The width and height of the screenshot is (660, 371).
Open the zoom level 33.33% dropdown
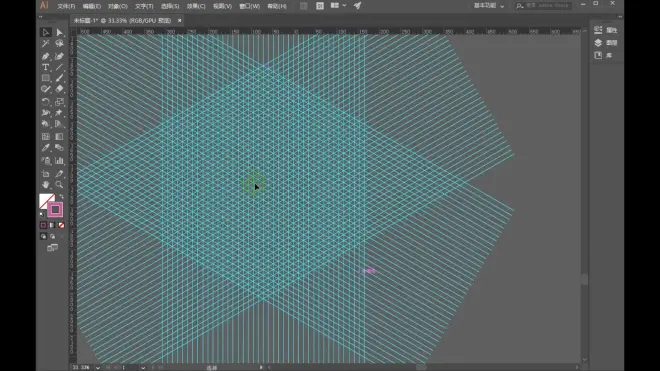tap(98, 368)
